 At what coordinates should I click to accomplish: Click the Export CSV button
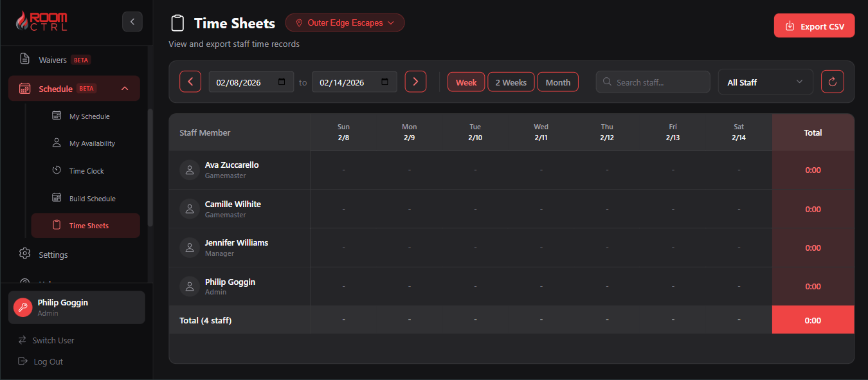coord(814,26)
